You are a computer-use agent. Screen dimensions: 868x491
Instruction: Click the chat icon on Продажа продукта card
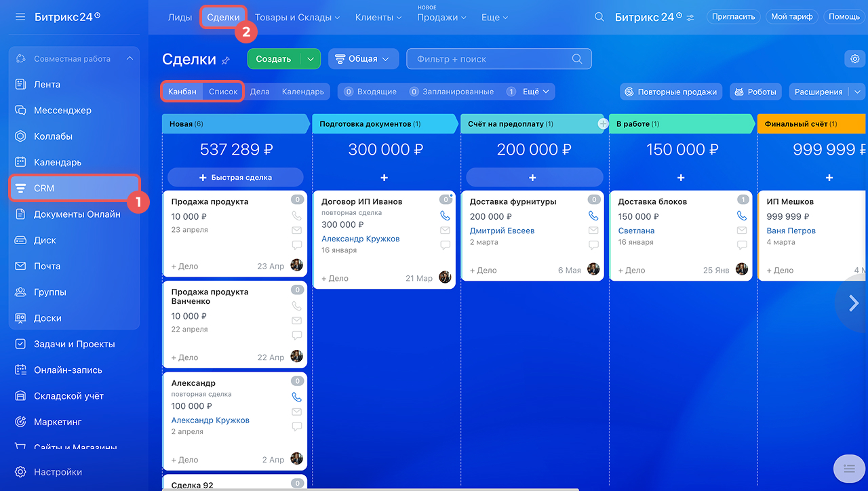296,245
